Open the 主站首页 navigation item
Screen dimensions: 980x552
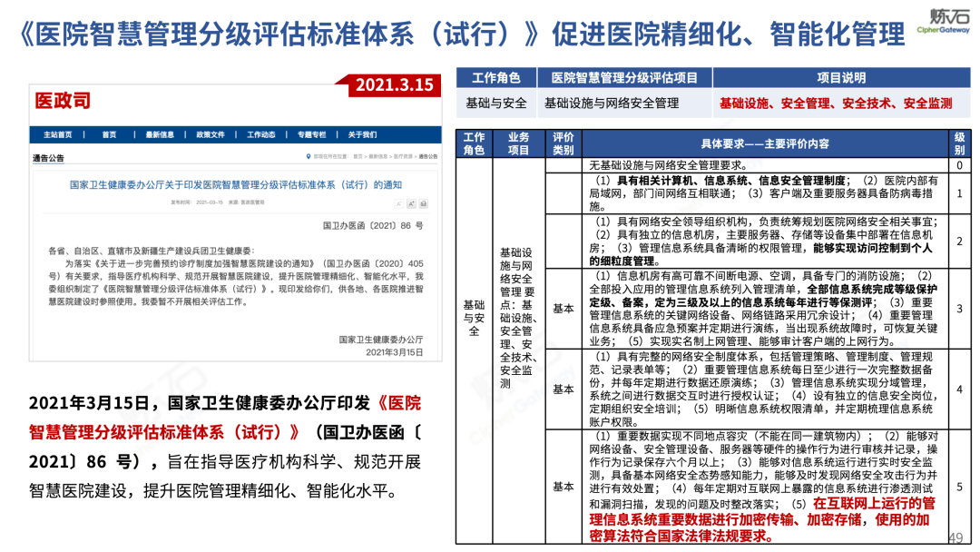click(x=57, y=135)
